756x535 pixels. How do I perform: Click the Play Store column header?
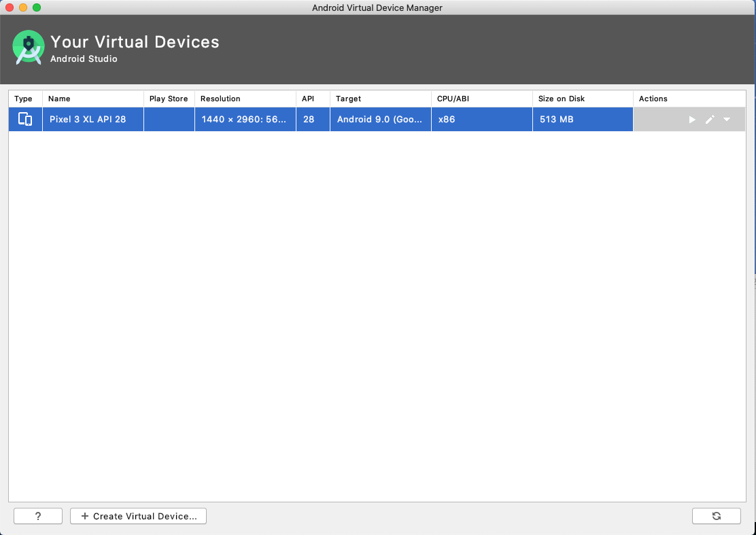pos(169,99)
